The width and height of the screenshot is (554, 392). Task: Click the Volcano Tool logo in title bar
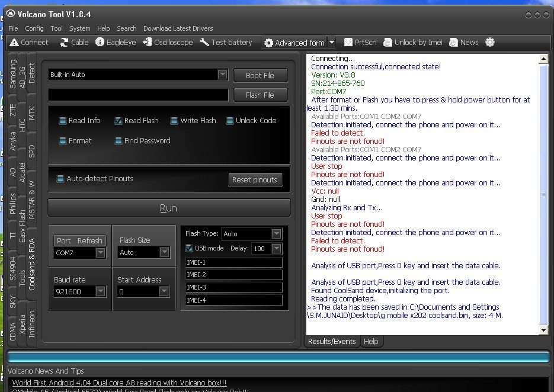click(11, 14)
